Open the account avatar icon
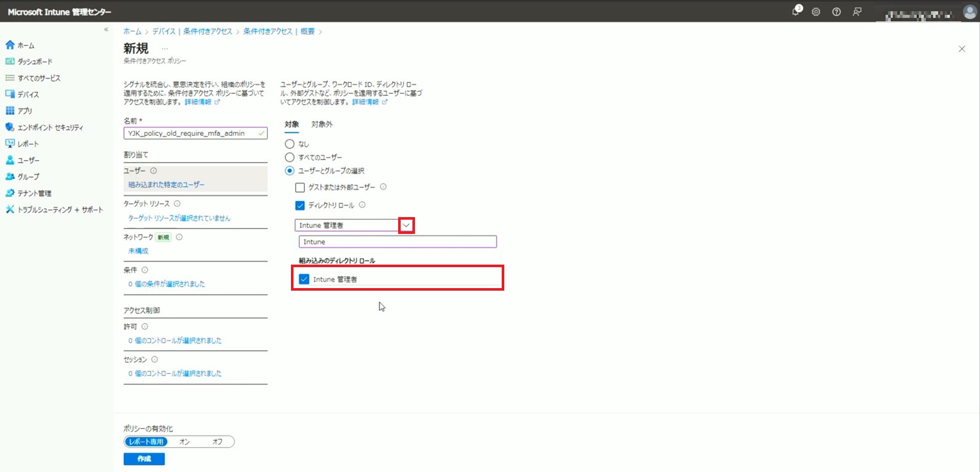The width and height of the screenshot is (980, 472). [969, 12]
